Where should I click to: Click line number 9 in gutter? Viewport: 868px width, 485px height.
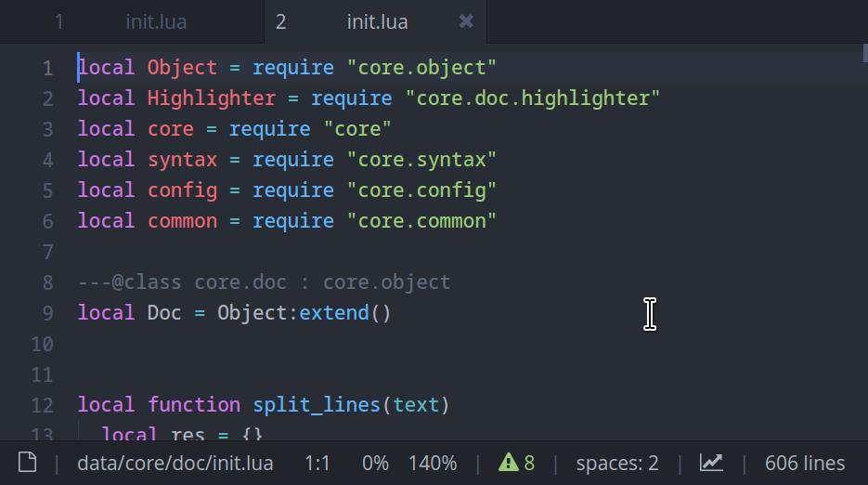[48, 313]
